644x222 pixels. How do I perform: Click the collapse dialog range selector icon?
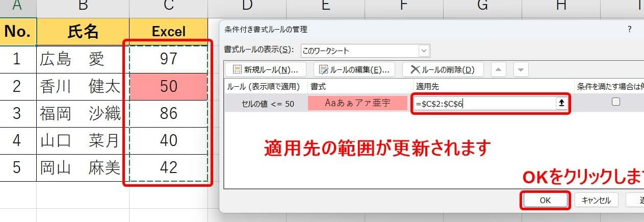pos(561,103)
